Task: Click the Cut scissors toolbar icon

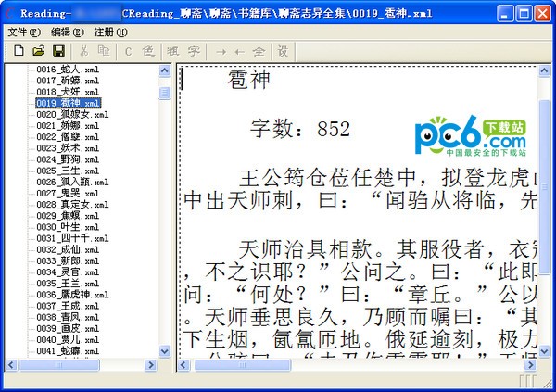Action: (x=84, y=51)
